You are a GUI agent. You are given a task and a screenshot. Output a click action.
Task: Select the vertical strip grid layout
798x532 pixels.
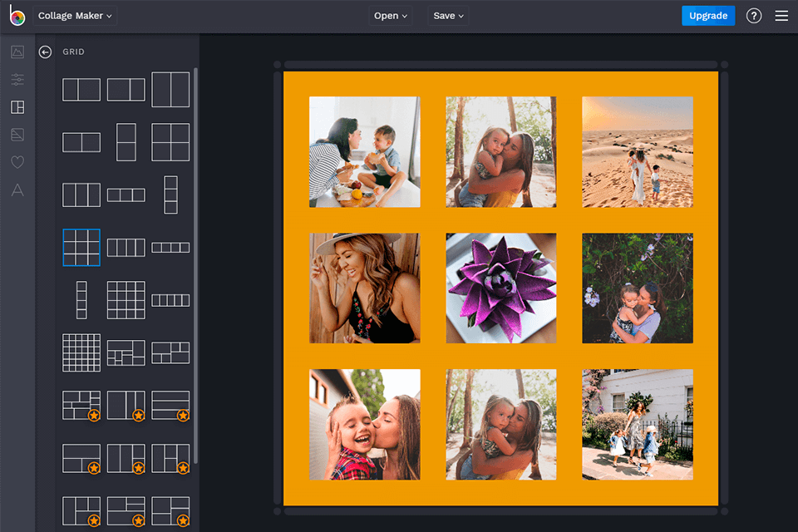coord(170,195)
